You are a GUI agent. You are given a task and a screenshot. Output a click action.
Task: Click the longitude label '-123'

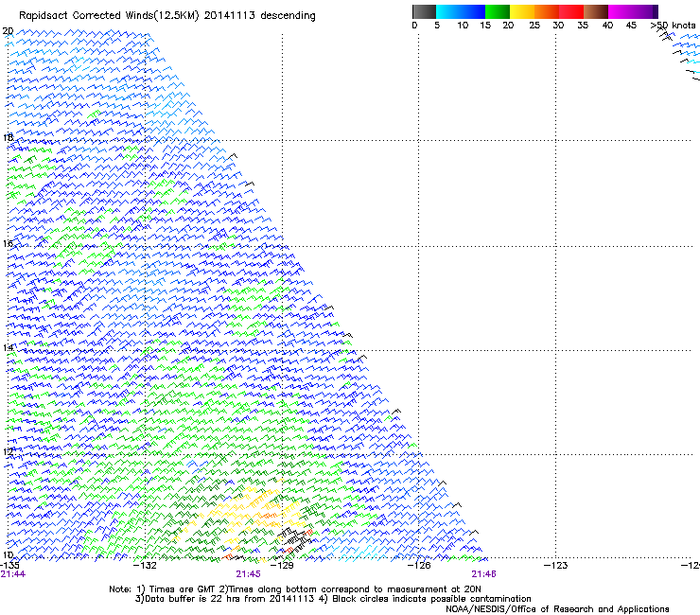pos(555,566)
